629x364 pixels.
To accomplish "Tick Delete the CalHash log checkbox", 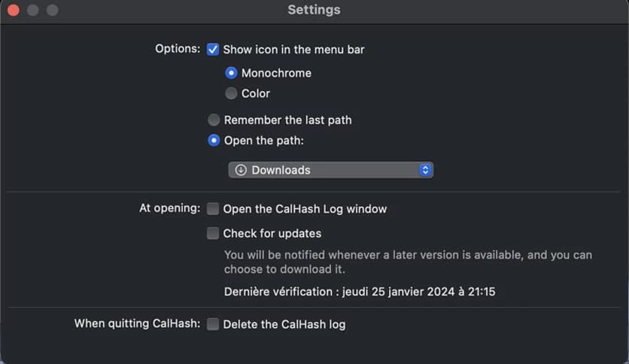I will point(213,324).
